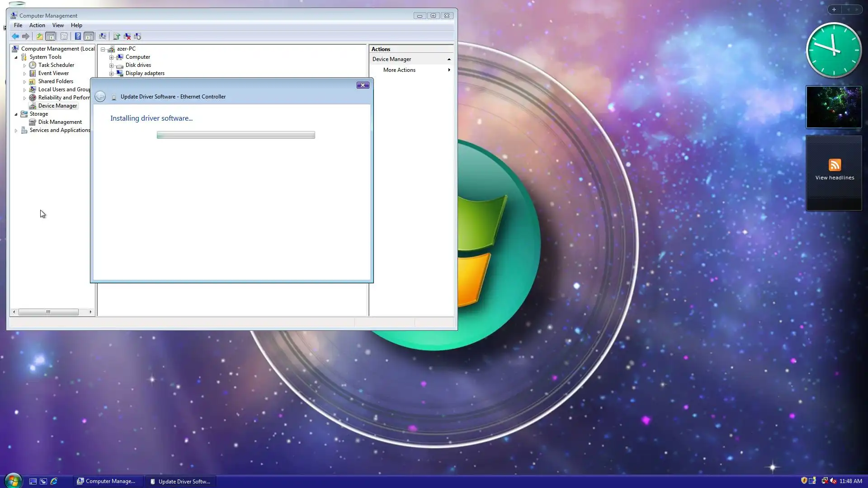Click the horizontal scrollbar in the tree pane
The image size is (868, 488).
[48, 312]
